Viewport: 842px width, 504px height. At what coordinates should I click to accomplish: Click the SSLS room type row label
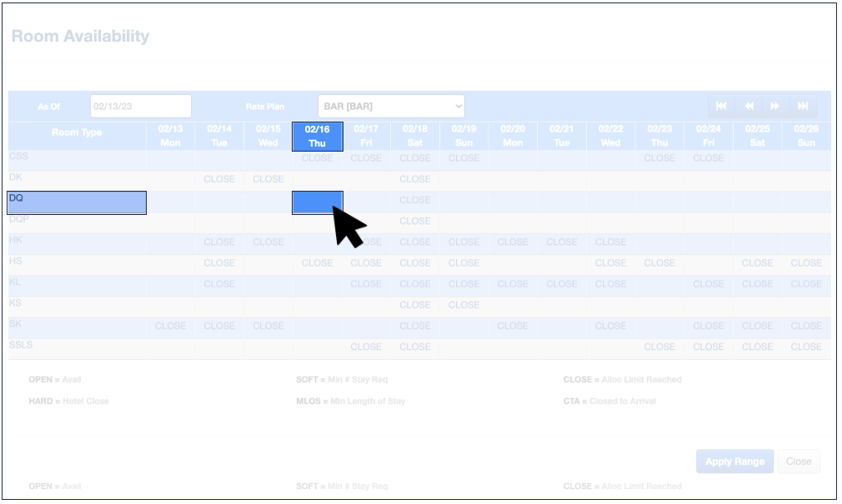coord(21,345)
